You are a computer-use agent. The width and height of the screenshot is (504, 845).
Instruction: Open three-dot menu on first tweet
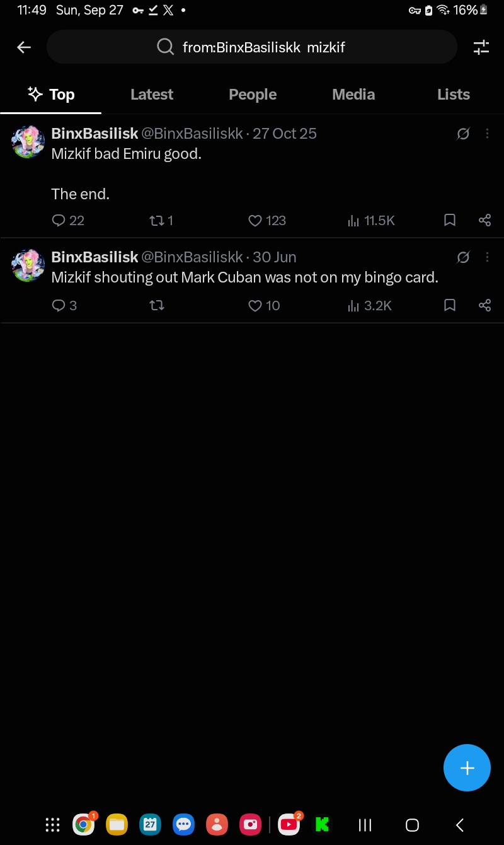tap(487, 134)
